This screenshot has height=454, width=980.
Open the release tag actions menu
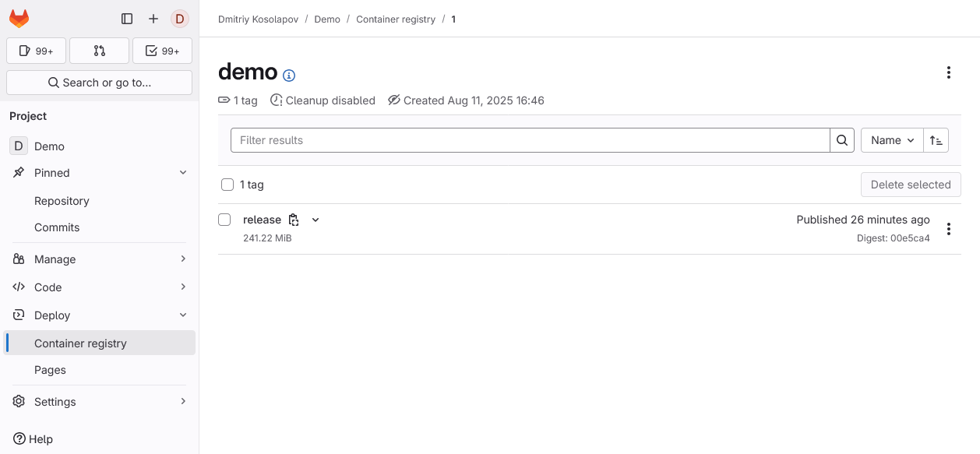coord(948,229)
